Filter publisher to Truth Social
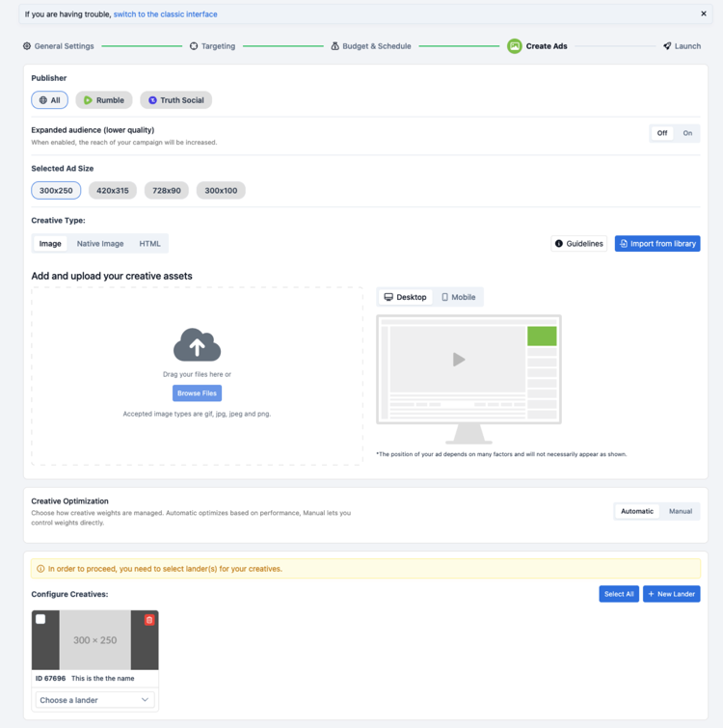Viewport: 723px width, 728px height. pyautogui.click(x=175, y=100)
